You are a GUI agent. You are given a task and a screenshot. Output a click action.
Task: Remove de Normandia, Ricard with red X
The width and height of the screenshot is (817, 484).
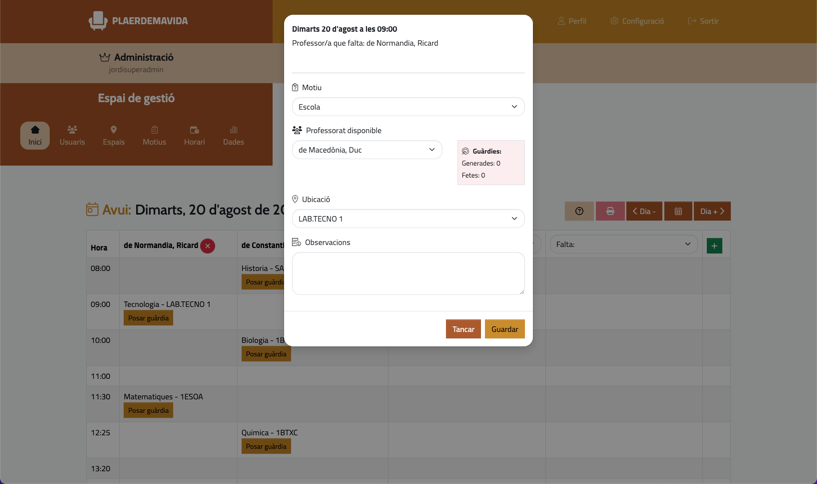208,246
